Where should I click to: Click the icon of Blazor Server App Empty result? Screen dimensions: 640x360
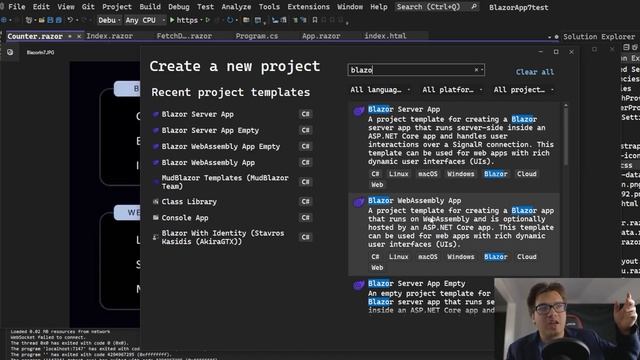[359, 285]
